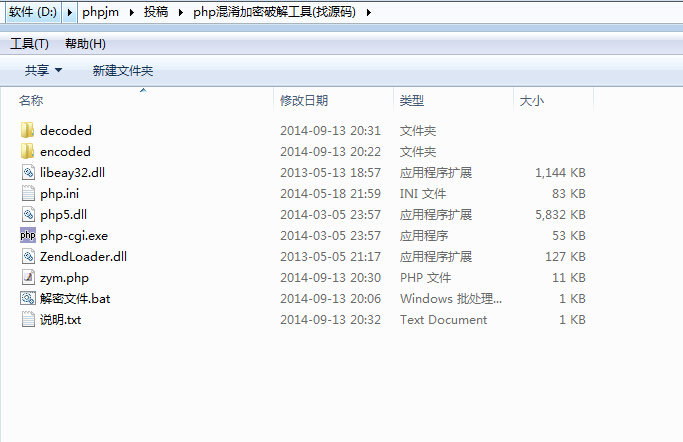Select zym.php file name
683x442 pixels.
pos(64,277)
